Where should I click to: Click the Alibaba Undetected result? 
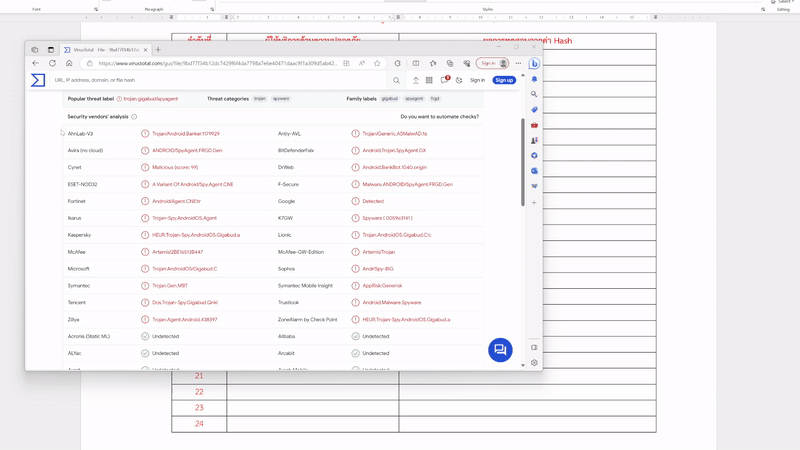point(376,337)
